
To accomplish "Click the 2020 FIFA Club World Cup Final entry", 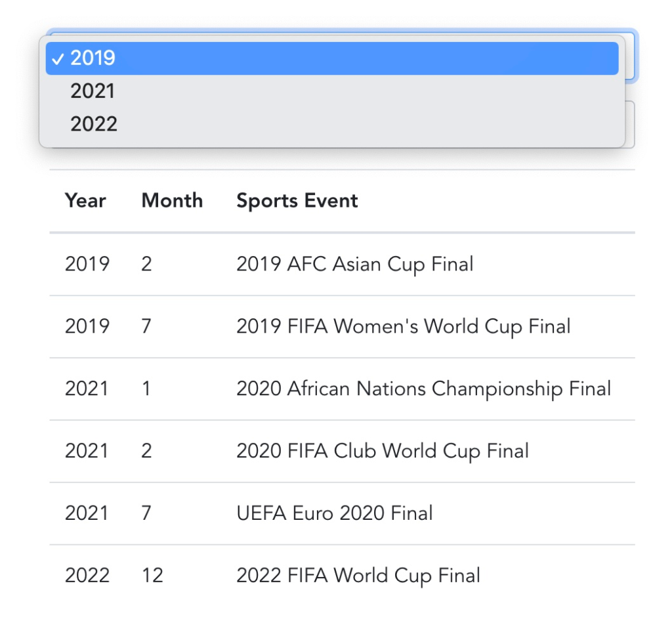I will (383, 451).
